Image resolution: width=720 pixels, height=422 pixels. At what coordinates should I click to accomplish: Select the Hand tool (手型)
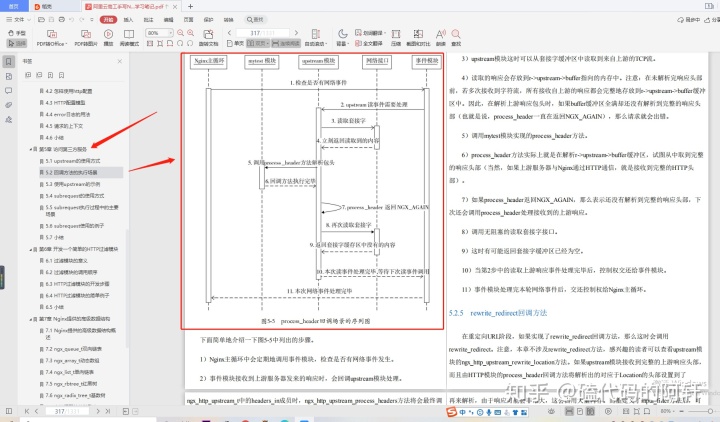click(17, 33)
